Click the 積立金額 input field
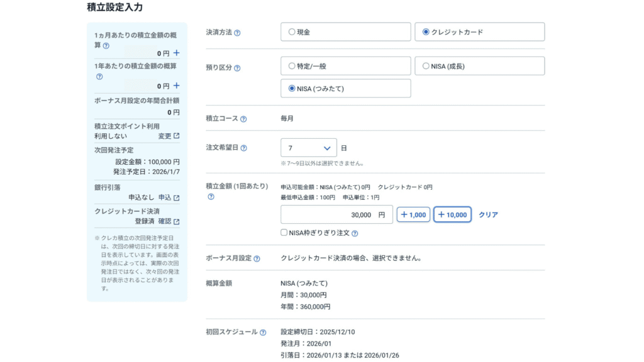644x362 pixels. [336, 215]
